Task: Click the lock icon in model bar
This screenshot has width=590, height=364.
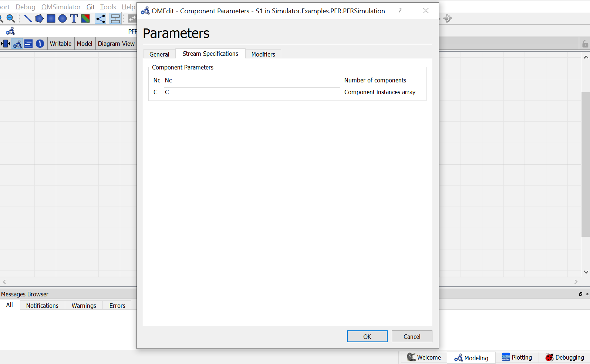Action: [585, 44]
